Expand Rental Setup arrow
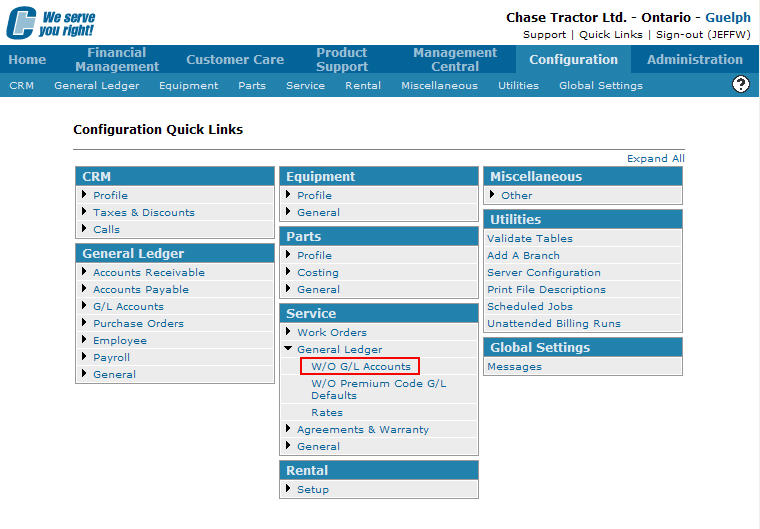 288,488
